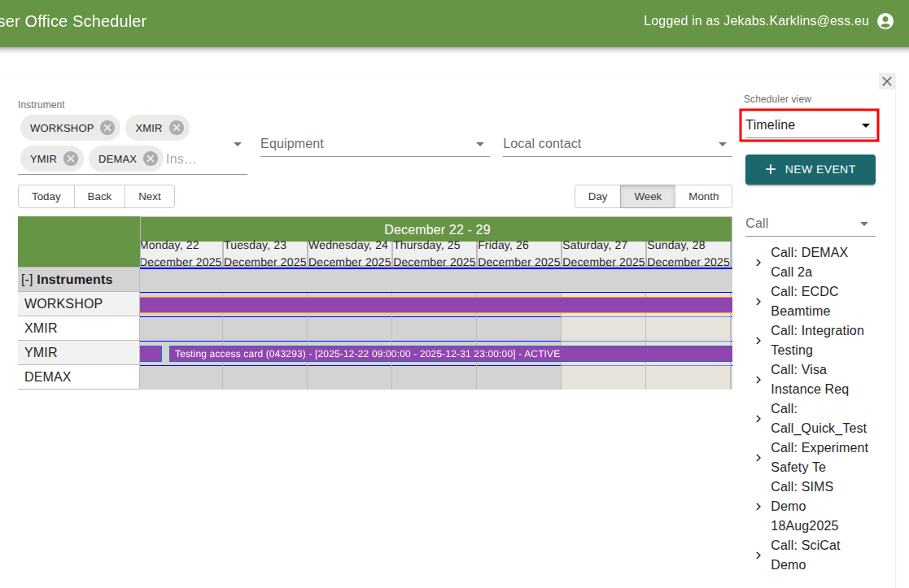Expand the Call: SIMS Demo 18Aug2025 entry
Screen dimensions: 909x588
point(758,506)
